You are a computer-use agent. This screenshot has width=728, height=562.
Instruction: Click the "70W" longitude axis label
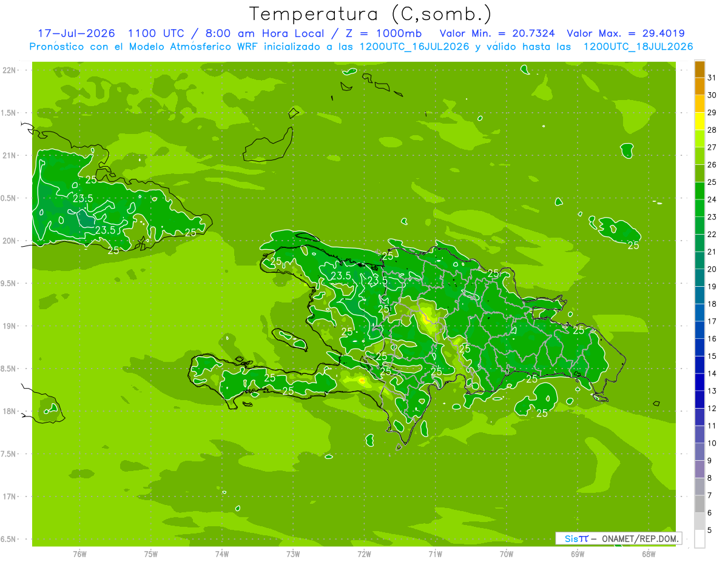click(507, 554)
